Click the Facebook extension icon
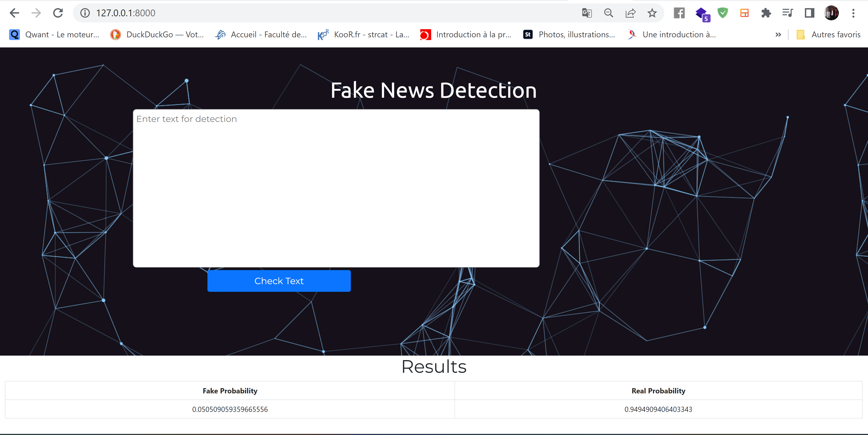This screenshot has width=868, height=435. (x=679, y=13)
